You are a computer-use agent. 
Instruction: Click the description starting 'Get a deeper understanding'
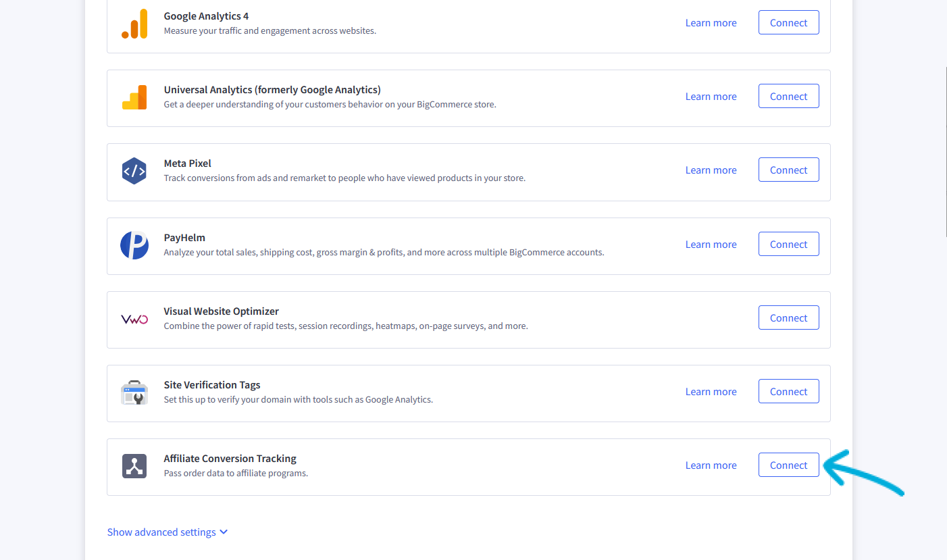[x=330, y=104]
